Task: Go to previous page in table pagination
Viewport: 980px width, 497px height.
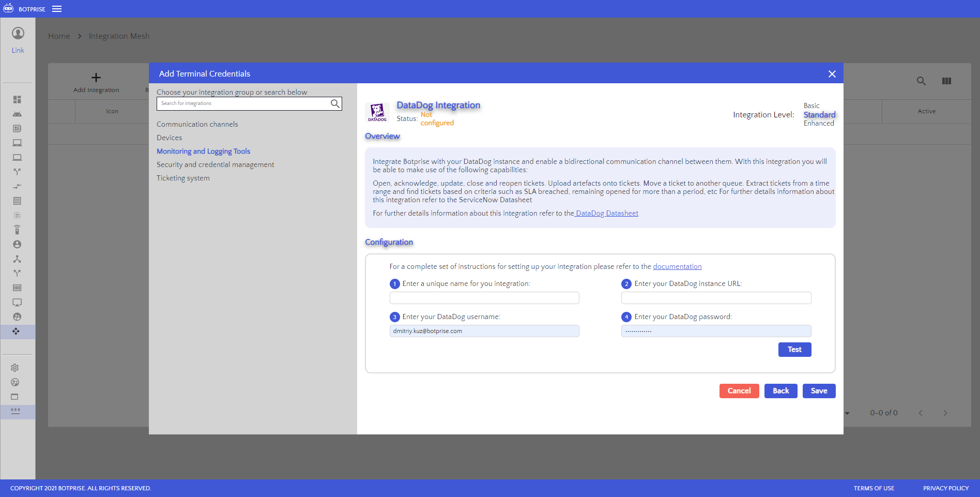Action: point(921,413)
